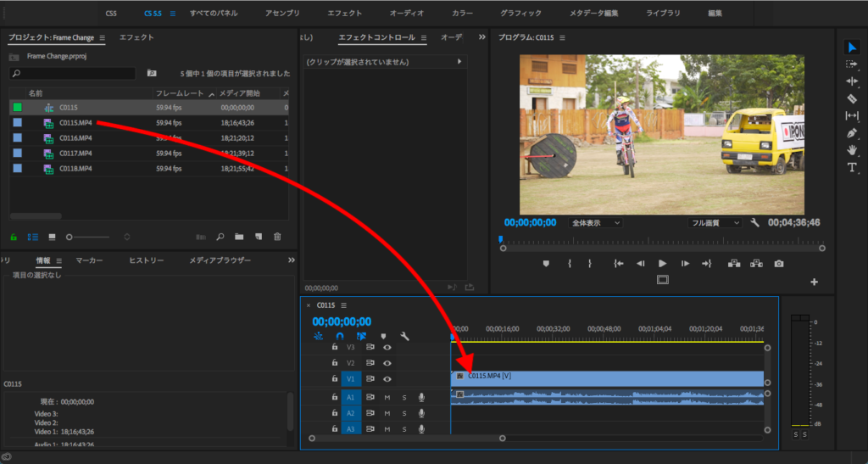The height and width of the screenshot is (464, 868).
Task: Mute audio track A1
Action: click(387, 397)
